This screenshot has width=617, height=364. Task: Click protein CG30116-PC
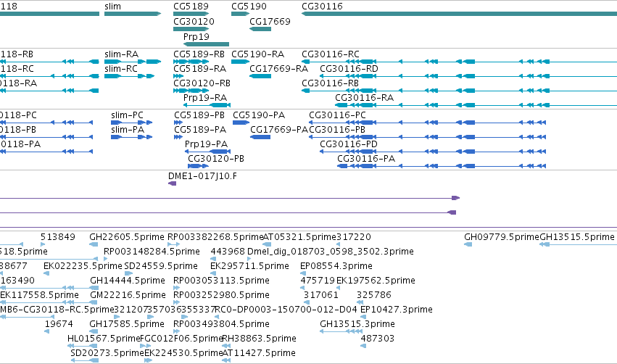pos(337,115)
